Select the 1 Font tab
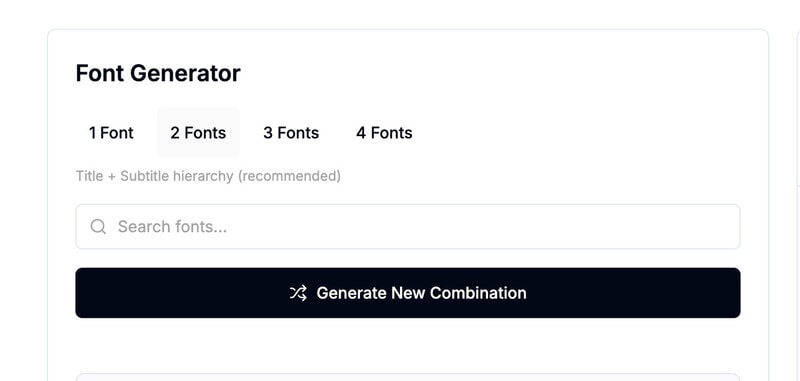This screenshot has width=800, height=381. coord(111,133)
